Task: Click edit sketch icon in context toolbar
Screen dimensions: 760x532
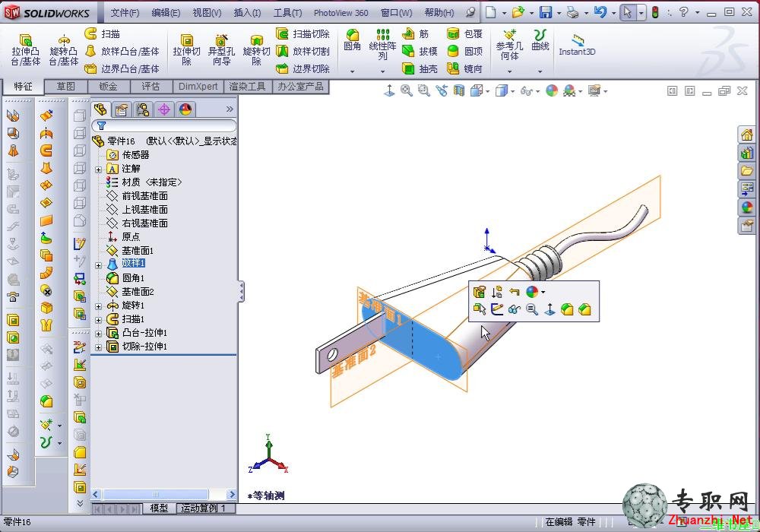Action: pos(497,309)
